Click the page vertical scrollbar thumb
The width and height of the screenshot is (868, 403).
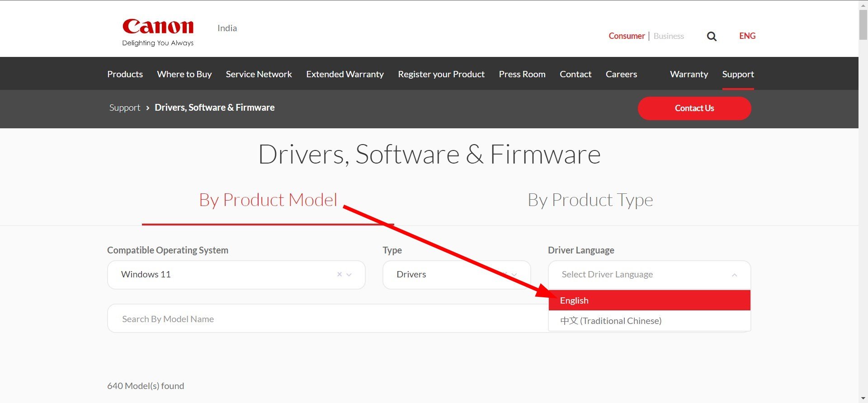point(863,24)
